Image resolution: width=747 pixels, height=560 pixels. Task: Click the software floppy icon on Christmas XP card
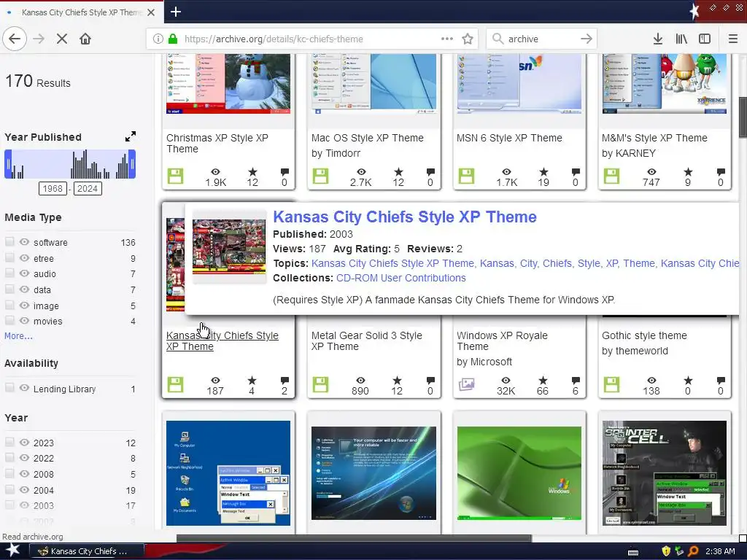(175, 176)
